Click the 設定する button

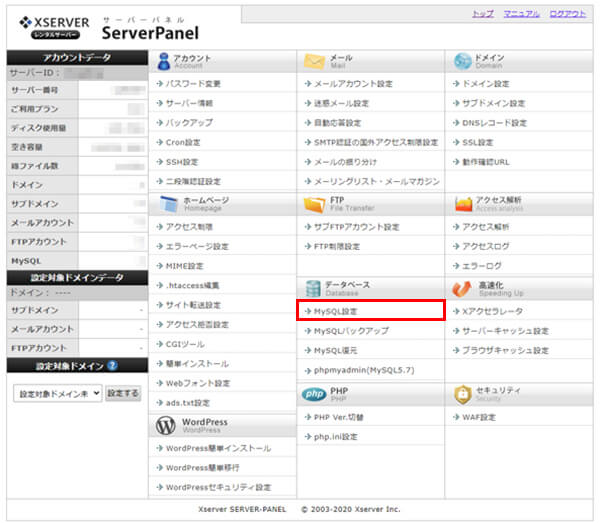click(x=123, y=393)
